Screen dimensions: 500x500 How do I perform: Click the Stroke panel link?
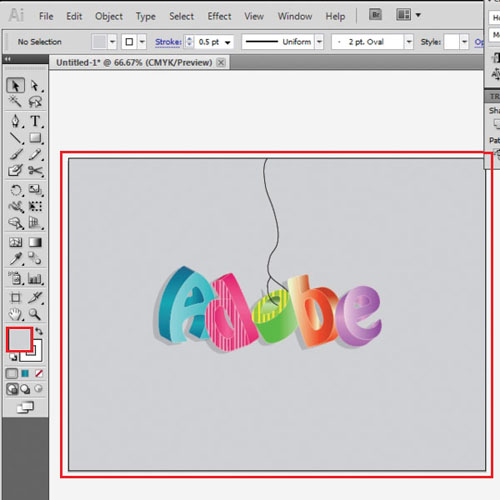[x=168, y=42]
